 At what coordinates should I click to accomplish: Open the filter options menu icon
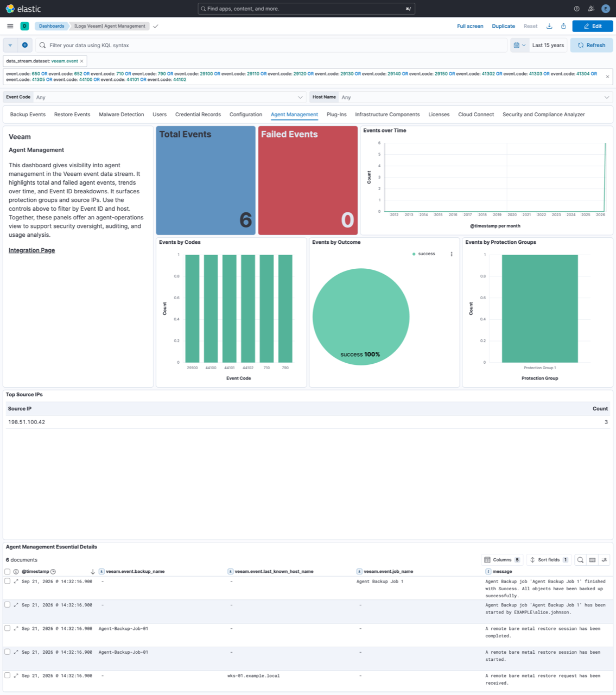(x=10, y=45)
